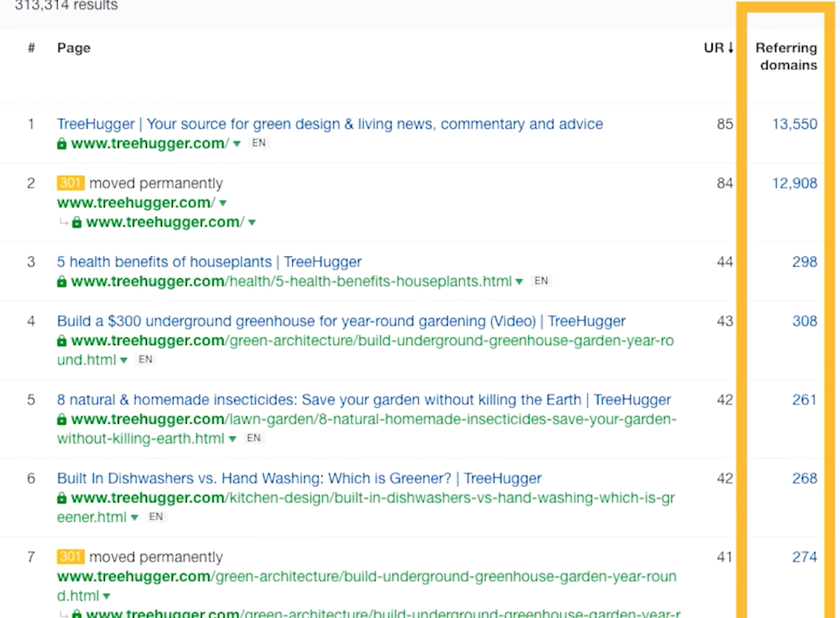Click lock icon beside homemade-insecticides URL
The width and height of the screenshot is (840, 618).
(x=62, y=419)
